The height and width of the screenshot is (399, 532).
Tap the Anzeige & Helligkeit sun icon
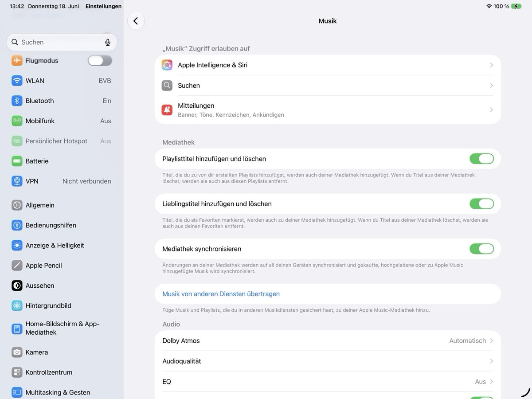(17, 245)
